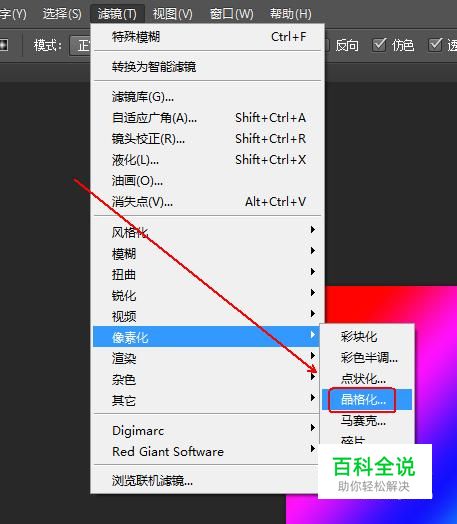The width and height of the screenshot is (457, 524).
Task: Open 消失点(V)... filter
Action: (207, 202)
